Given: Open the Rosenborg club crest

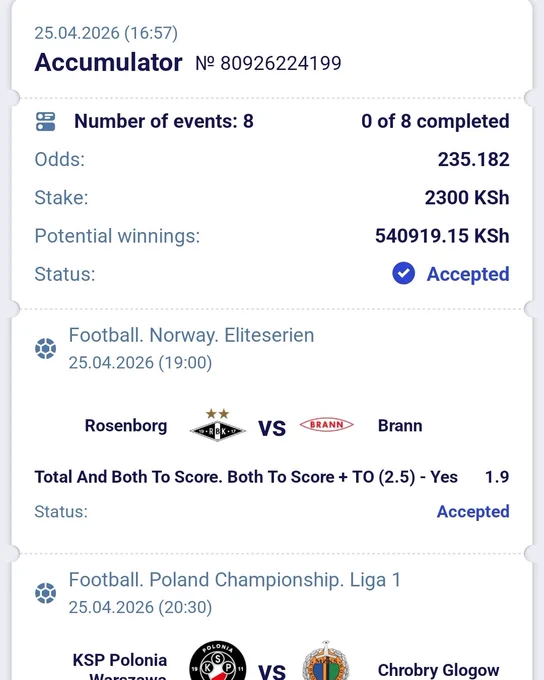Looking at the screenshot, I should pyautogui.click(x=218, y=425).
